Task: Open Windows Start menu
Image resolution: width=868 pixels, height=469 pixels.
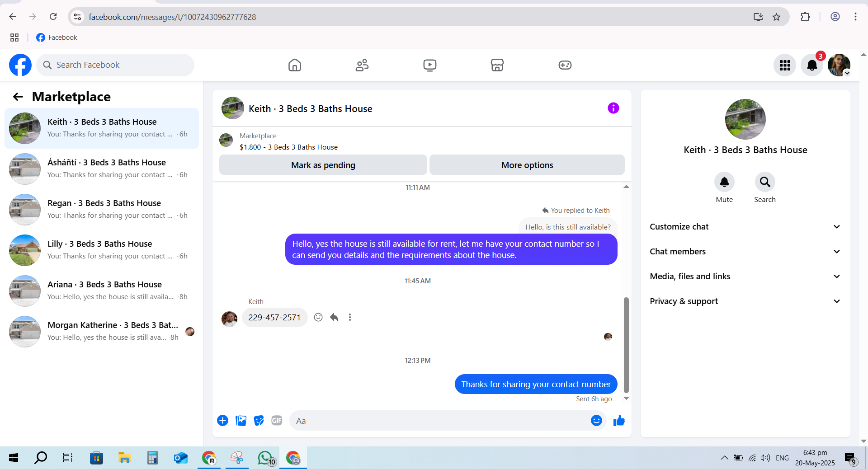Action: click(14, 458)
